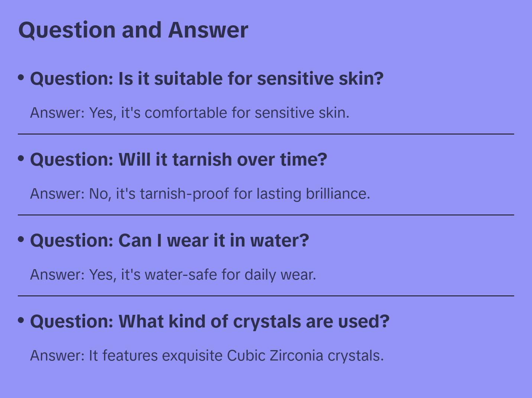Expand "Can I wear it in water?" question

[169, 241]
